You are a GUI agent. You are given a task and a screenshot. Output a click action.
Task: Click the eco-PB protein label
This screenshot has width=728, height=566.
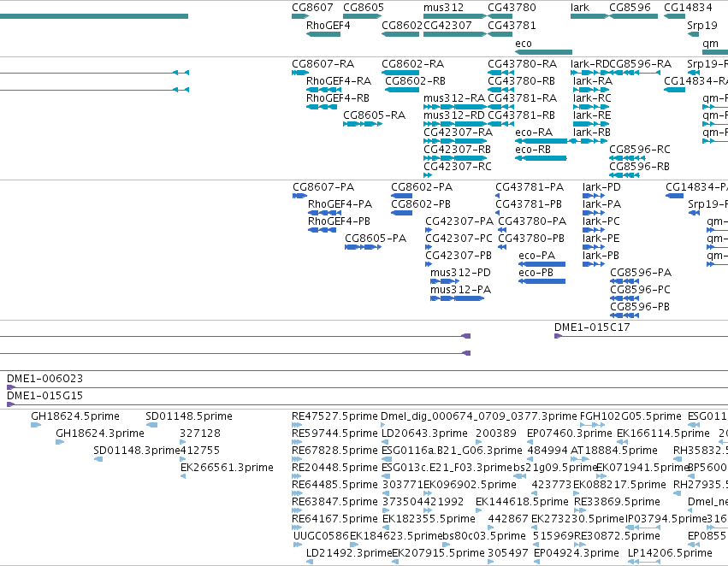(536, 273)
